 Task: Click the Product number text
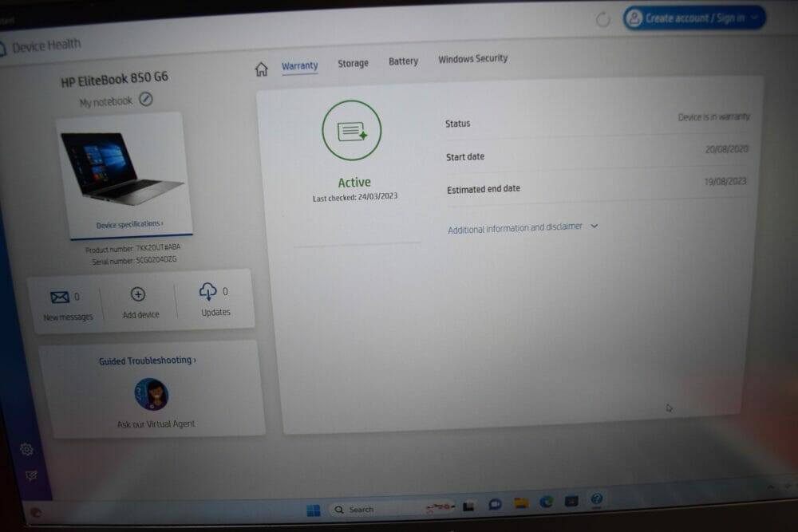tap(132, 248)
